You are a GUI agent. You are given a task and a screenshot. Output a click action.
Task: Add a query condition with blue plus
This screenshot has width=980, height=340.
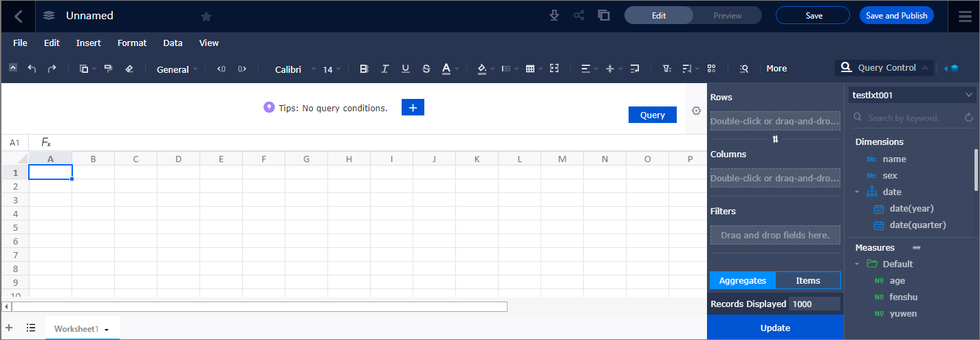click(x=413, y=107)
